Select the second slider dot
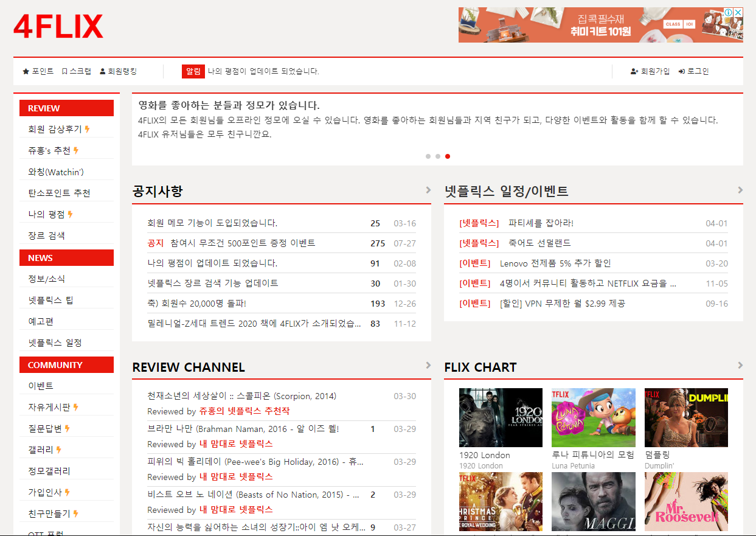The height and width of the screenshot is (536, 756). pyautogui.click(x=438, y=156)
